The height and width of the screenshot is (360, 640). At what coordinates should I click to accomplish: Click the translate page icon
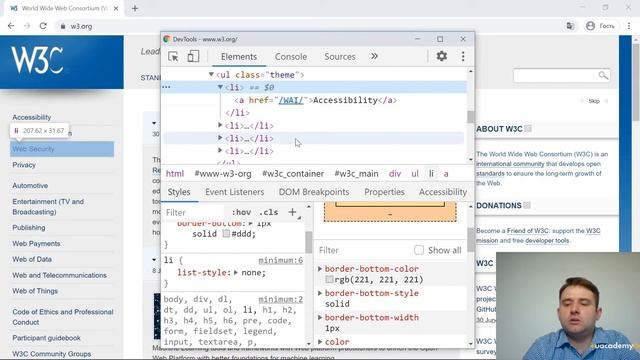click(x=570, y=26)
